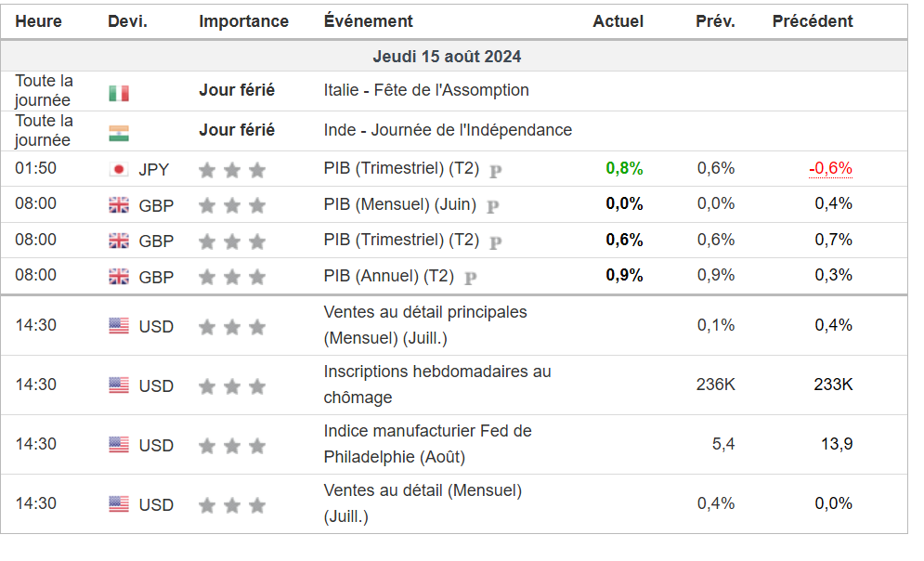924x561 pixels.
Task: Click the 'Heure' column header
Action: (x=38, y=20)
